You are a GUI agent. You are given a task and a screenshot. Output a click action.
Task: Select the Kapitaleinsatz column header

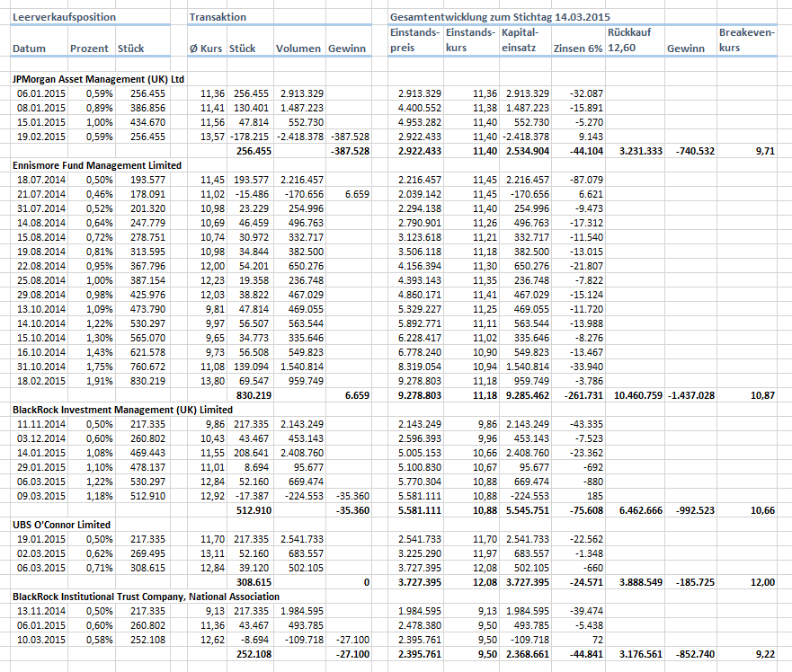[520, 40]
